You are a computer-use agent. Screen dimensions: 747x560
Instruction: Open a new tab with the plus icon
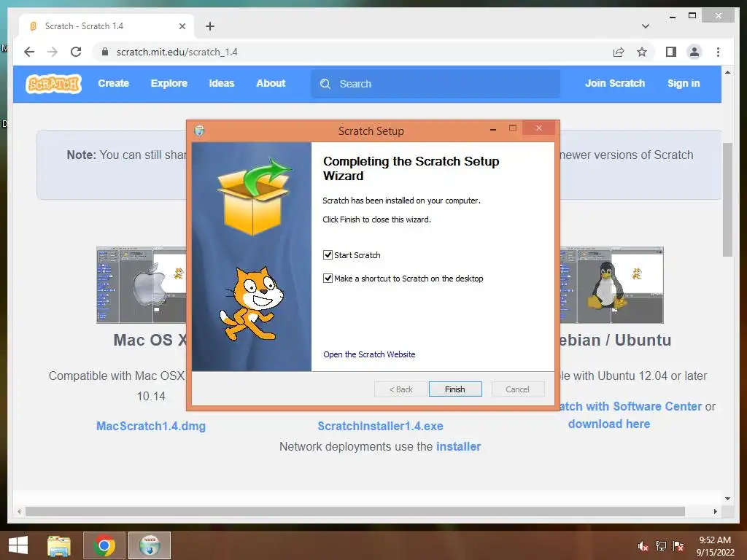(x=210, y=26)
